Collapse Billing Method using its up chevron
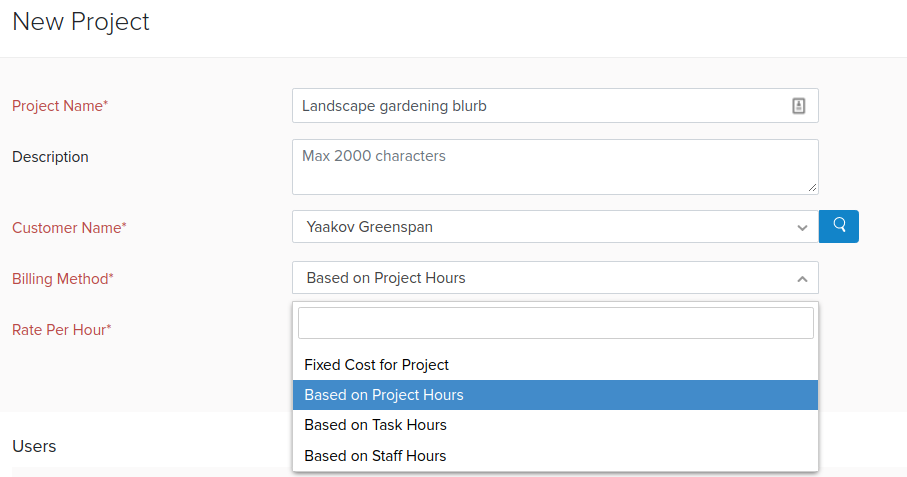Viewport: 907px width, 477px height. (x=802, y=279)
